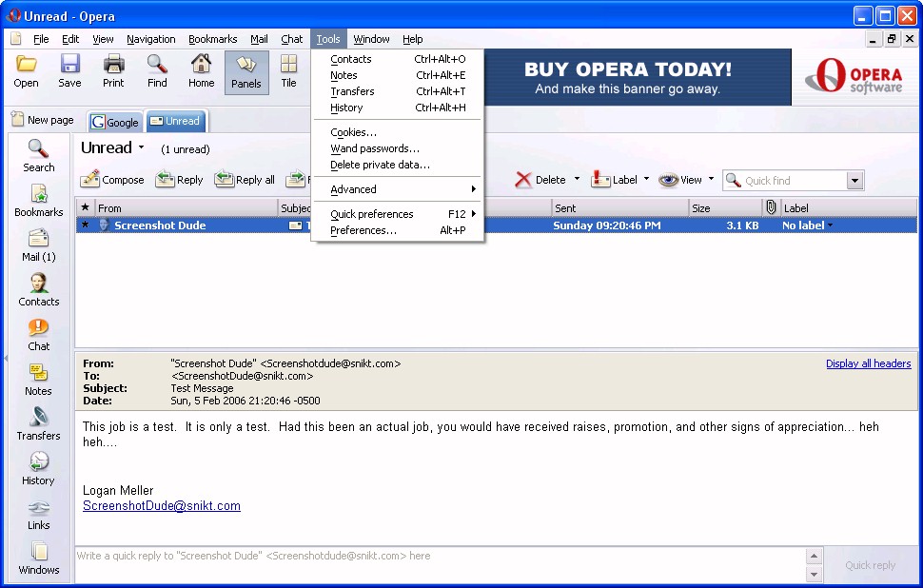Click the Open folder toolbar icon
The width and height of the screenshot is (923, 588).
[x=26, y=71]
